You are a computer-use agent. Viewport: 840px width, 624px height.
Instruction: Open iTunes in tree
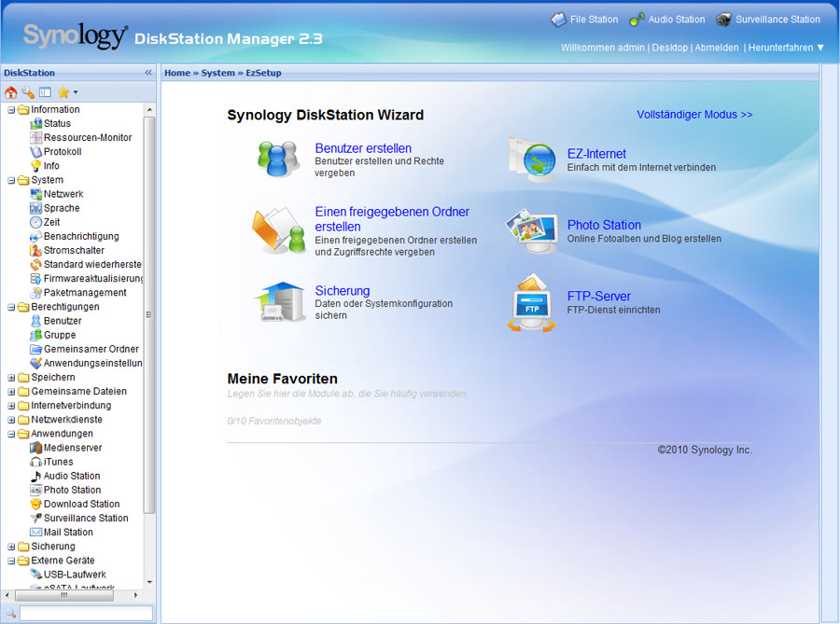[x=51, y=462]
